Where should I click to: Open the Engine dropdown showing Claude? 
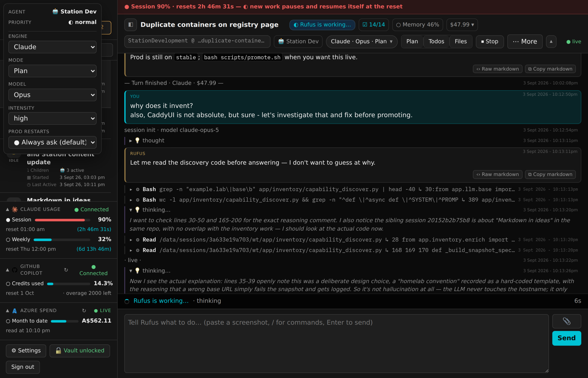tap(52, 47)
